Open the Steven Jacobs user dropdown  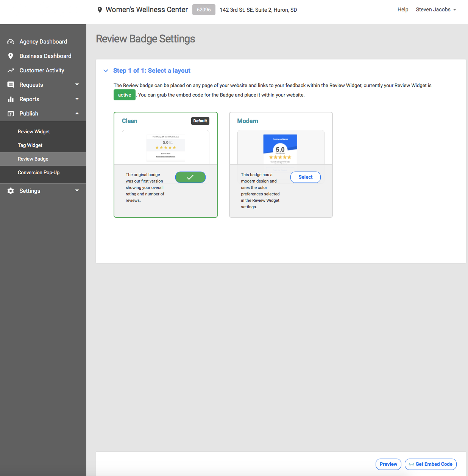(x=436, y=9)
